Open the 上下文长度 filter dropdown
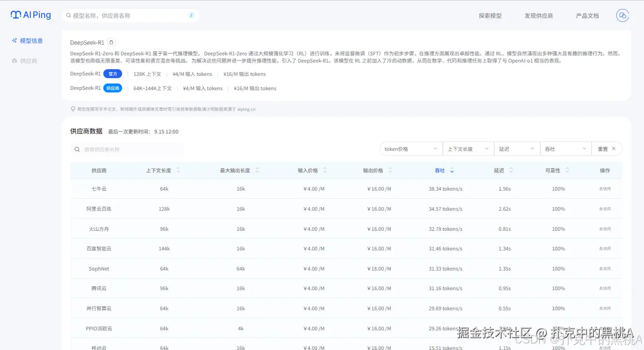 point(468,149)
